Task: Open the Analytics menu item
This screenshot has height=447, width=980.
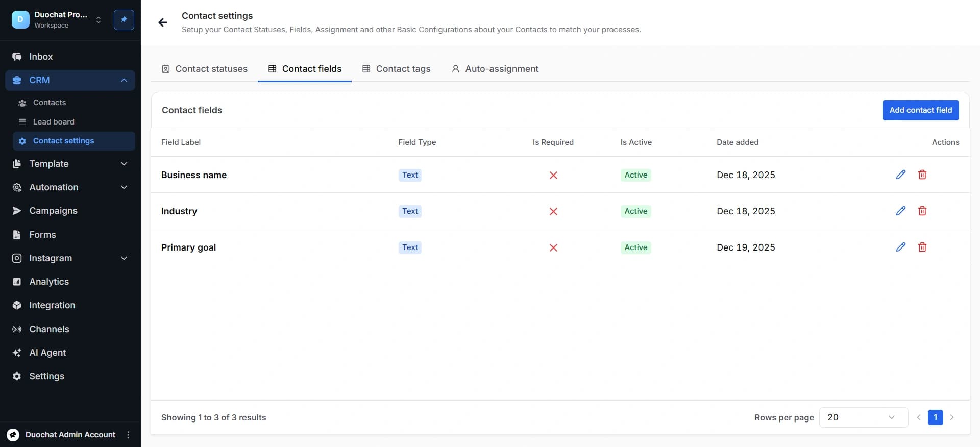Action: coord(70,282)
